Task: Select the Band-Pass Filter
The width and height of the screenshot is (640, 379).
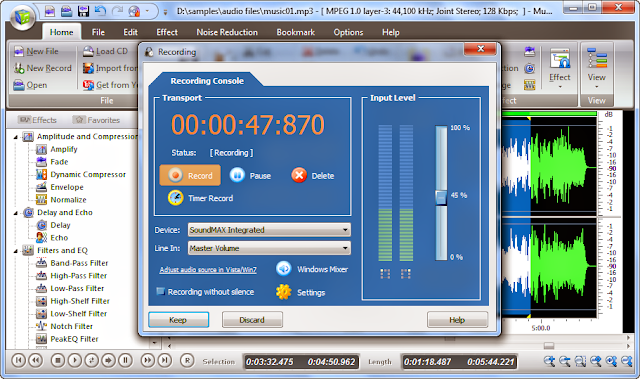Action: point(79,263)
